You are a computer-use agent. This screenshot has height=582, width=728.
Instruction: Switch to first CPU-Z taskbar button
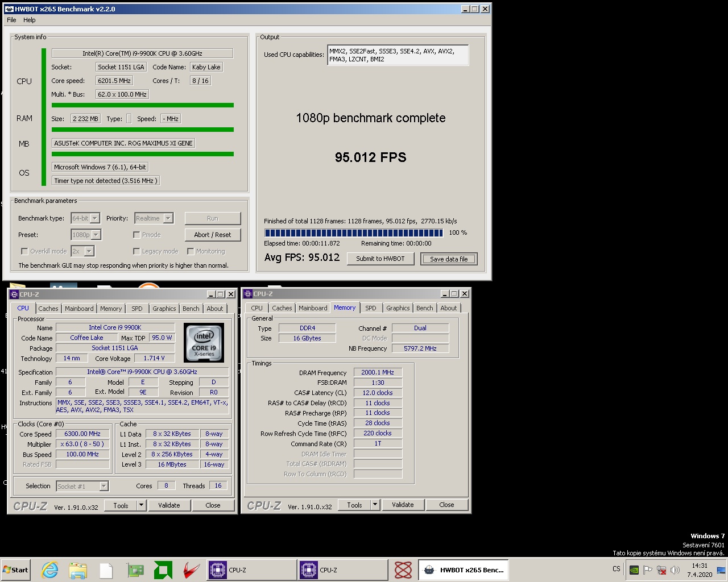tap(250, 569)
